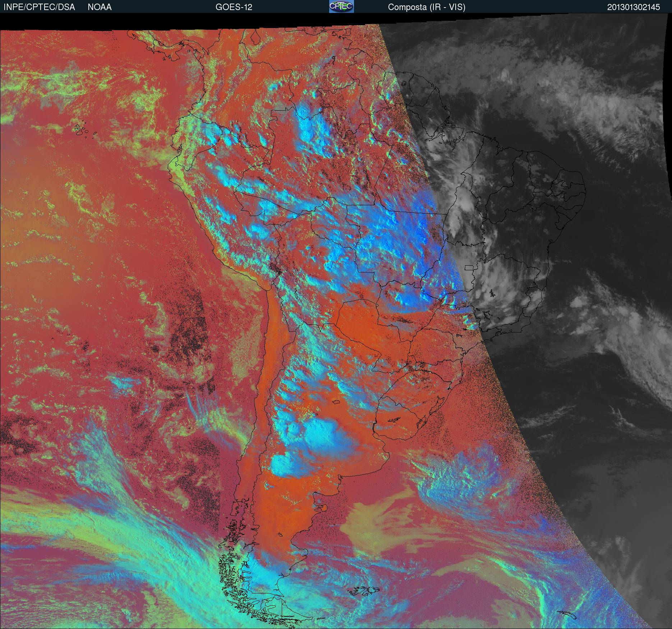Select the NOAA label in header
The height and width of the screenshot is (629, 672).
pos(100,7)
